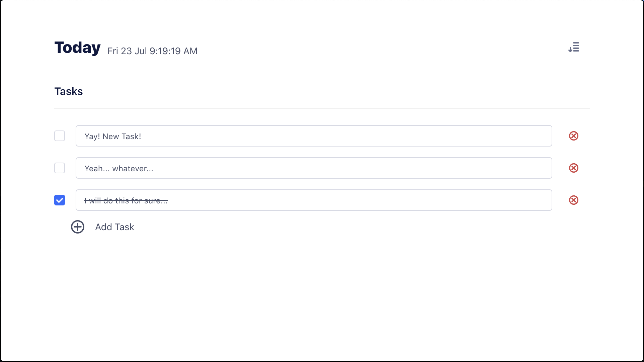Viewport: 644px width, 362px height.
Task: Click the 9:19:19 AM clock time
Action: pos(173,51)
